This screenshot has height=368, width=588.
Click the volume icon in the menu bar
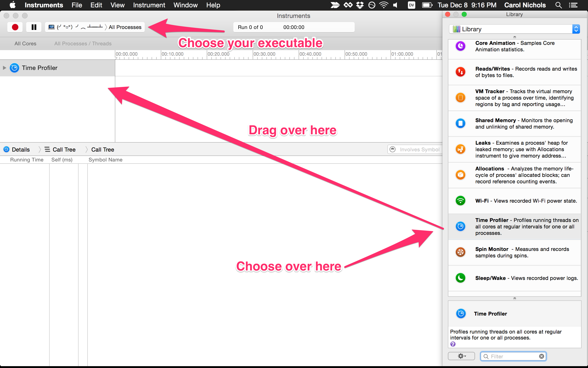[x=396, y=5]
